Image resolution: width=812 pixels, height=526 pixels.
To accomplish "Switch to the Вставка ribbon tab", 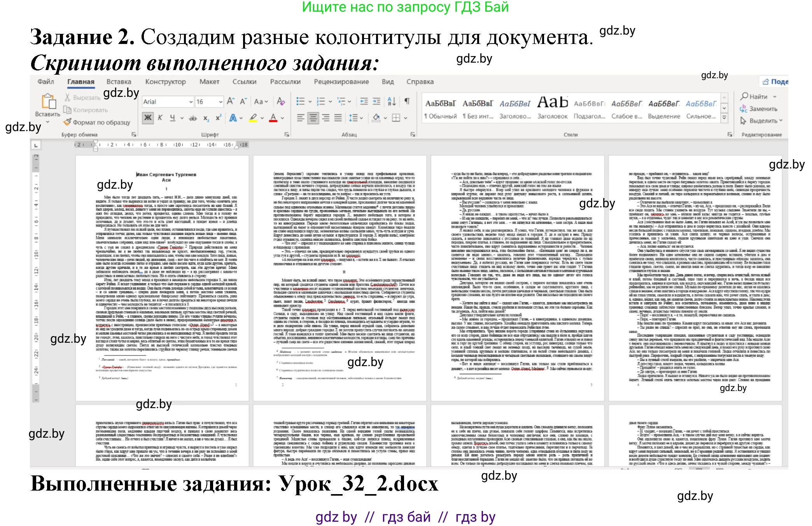I will 119,82.
